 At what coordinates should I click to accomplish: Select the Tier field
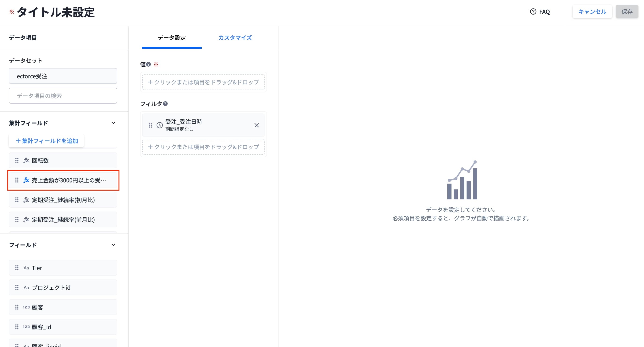point(63,268)
